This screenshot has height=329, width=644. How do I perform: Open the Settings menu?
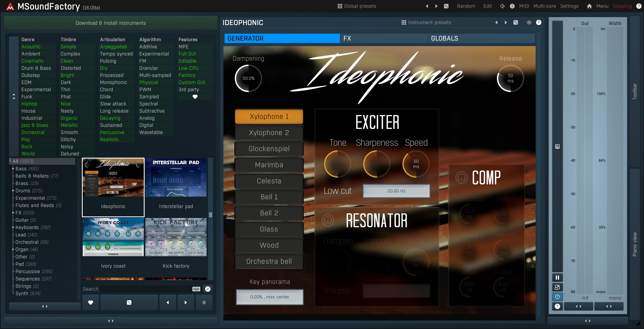coord(569,6)
